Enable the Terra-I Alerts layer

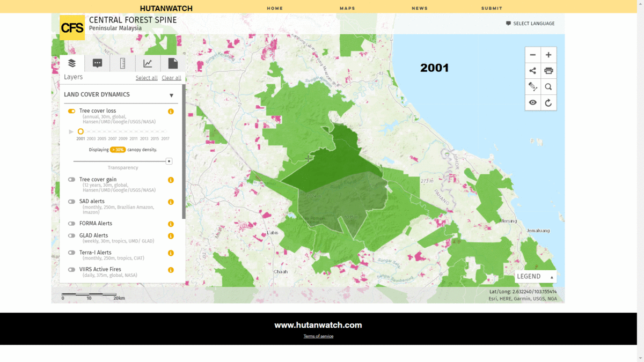pos(71,253)
